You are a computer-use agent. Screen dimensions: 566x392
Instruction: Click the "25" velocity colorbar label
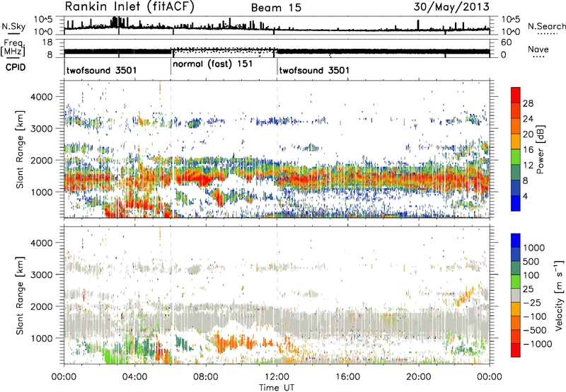[x=528, y=289]
